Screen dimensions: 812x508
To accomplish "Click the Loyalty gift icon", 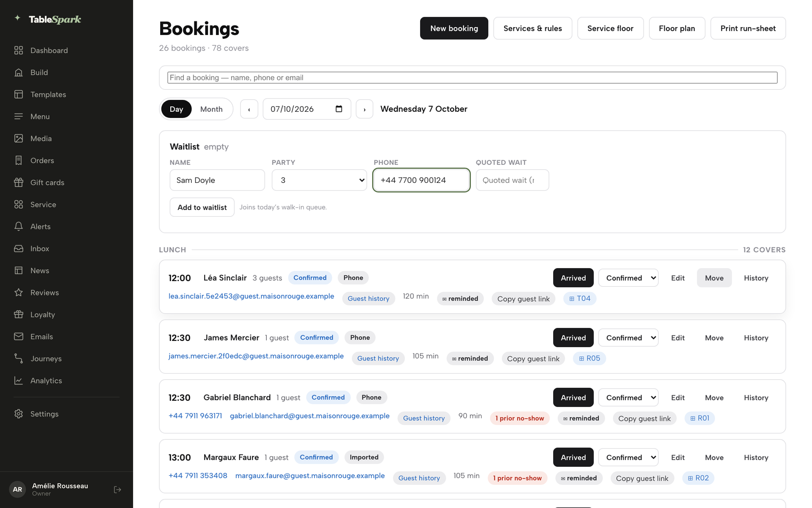I will 19,314.
